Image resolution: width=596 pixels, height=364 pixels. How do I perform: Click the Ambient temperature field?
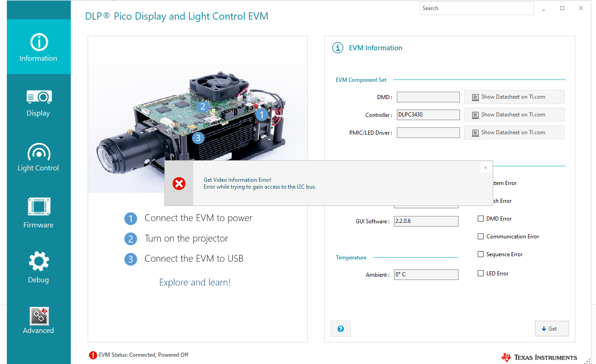[x=426, y=274]
